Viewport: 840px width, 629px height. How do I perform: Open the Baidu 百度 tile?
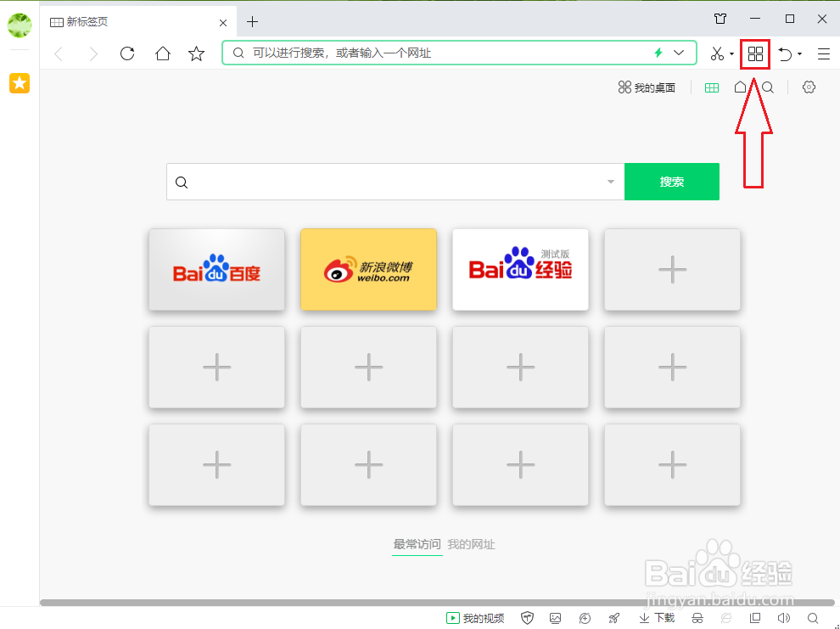(x=216, y=269)
